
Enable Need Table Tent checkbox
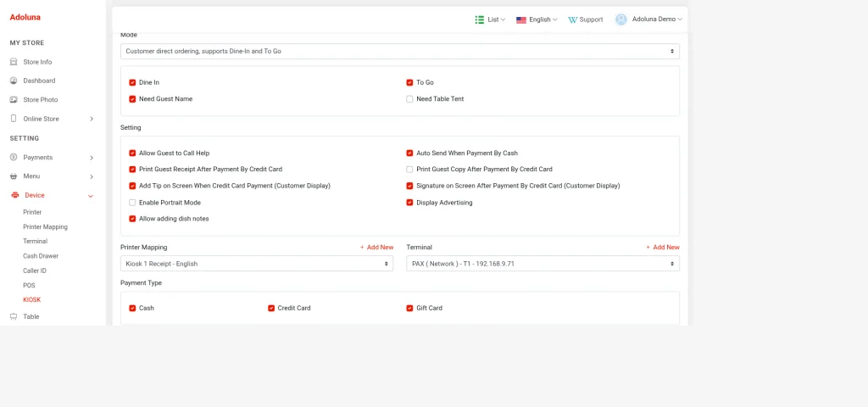[x=409, y=99]
